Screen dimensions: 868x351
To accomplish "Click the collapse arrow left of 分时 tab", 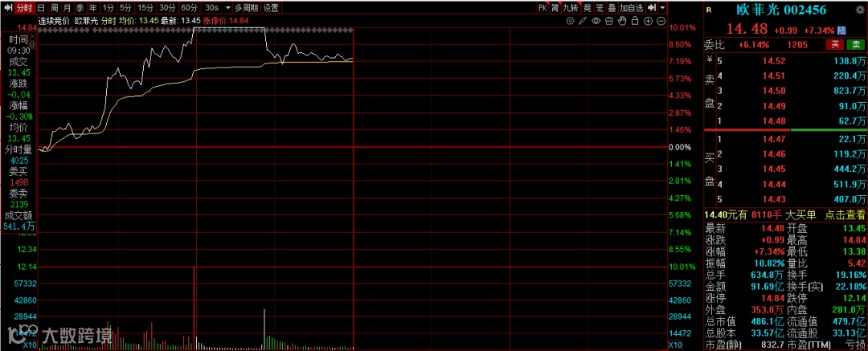I will 8,8.
